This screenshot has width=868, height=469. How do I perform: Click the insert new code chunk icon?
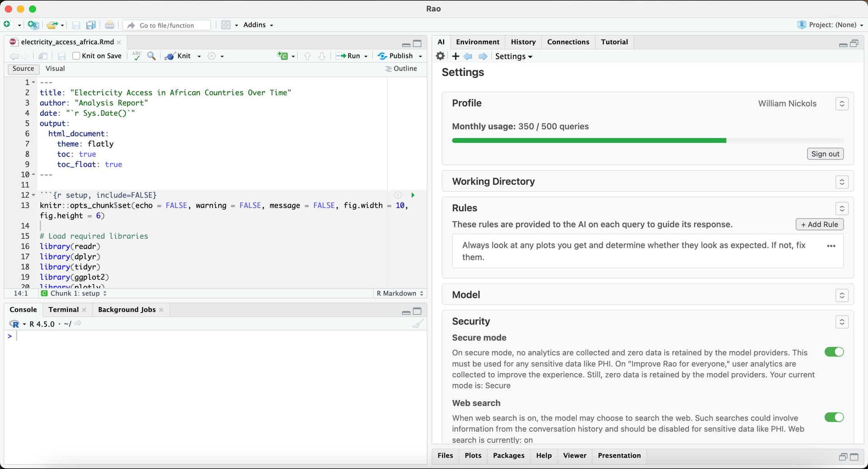283,56
